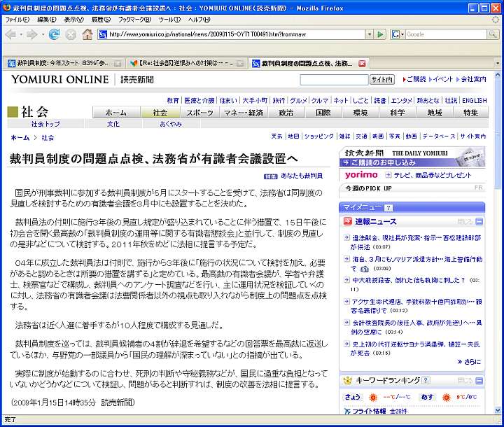This screenshot has height=427, width=504.
Task: Click the Yomiuri site search text field
Action: 333,80
